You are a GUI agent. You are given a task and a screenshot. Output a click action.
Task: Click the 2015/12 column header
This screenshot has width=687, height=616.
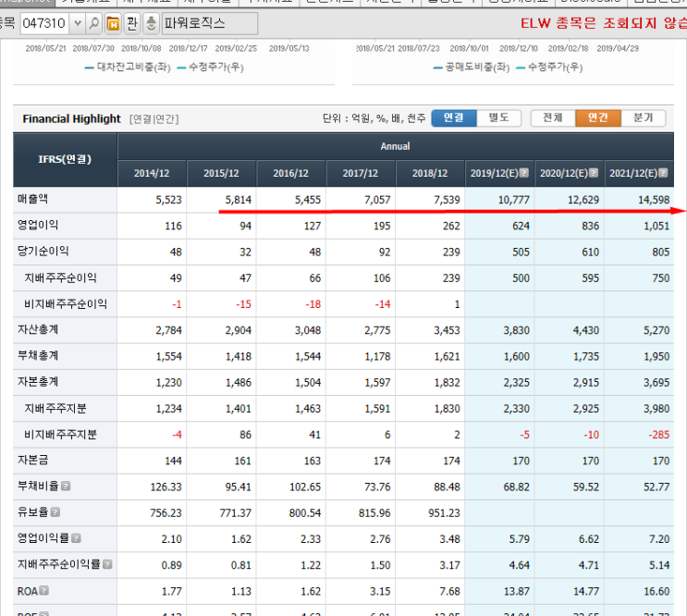point(221,174)
